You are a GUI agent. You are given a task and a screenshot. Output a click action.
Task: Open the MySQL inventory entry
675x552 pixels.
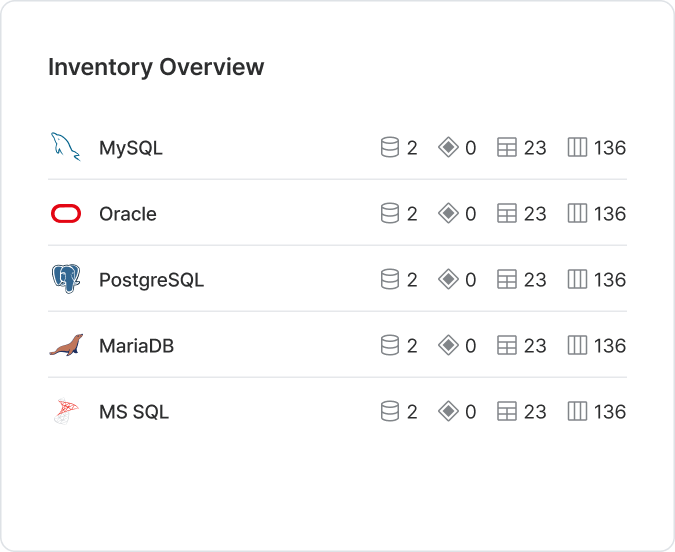338,147
